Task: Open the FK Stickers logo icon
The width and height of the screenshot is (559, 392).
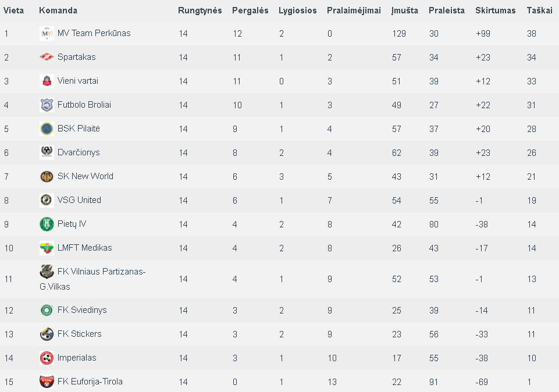Action: (x=47, y=334)
